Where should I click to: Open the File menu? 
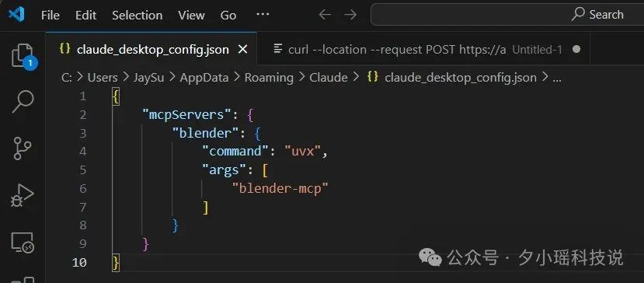coord(50,16)
